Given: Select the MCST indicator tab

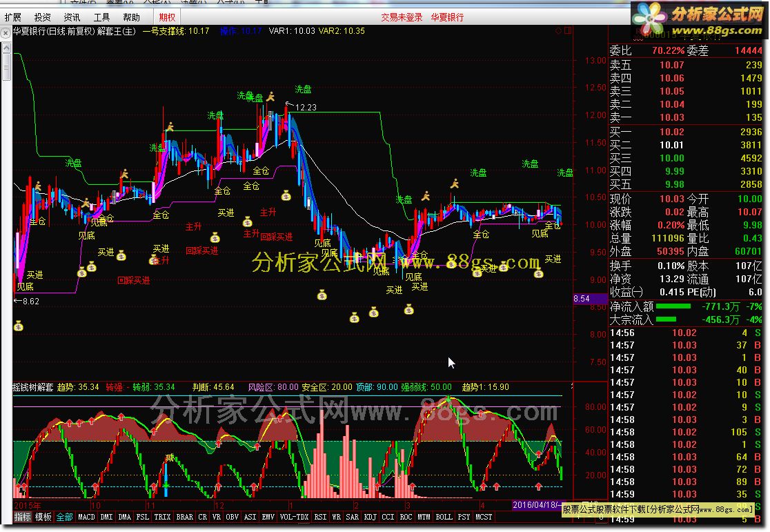Looking at the screenshot, I should [x=484, y=517].
